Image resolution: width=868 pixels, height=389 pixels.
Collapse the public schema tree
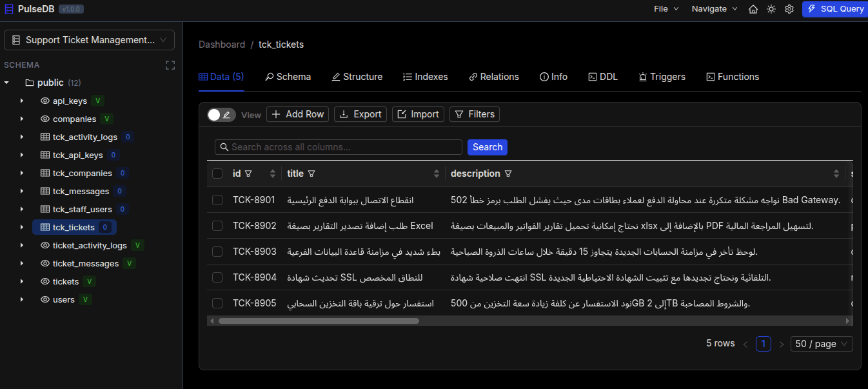click(x=6, y=83)
